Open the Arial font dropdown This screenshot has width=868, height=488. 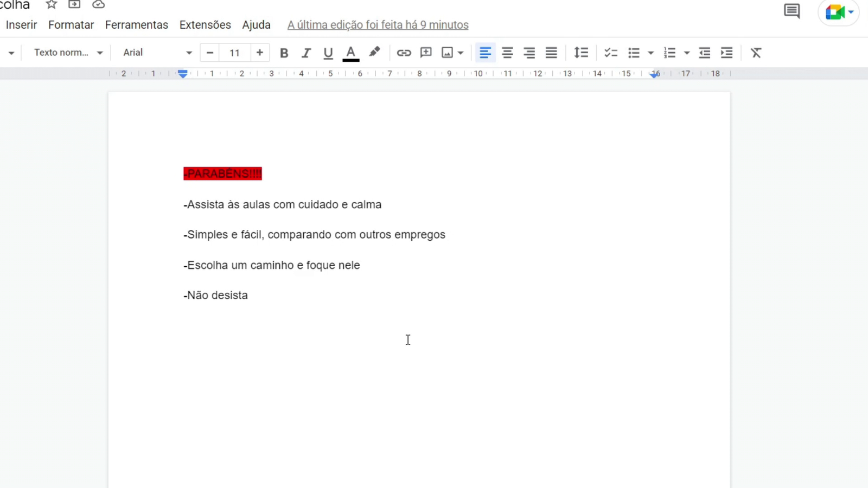(x=157, y=53)
